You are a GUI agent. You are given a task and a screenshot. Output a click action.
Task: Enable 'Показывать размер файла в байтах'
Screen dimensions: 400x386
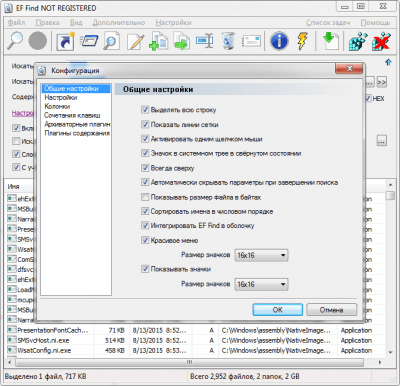click(x=145, y=197)
